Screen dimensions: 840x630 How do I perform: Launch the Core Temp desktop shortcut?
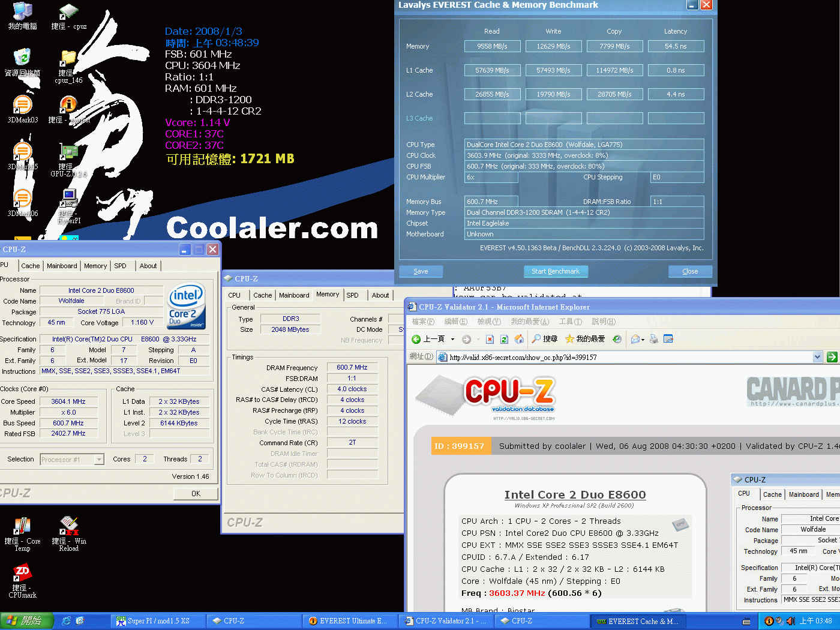pos(22,534)
